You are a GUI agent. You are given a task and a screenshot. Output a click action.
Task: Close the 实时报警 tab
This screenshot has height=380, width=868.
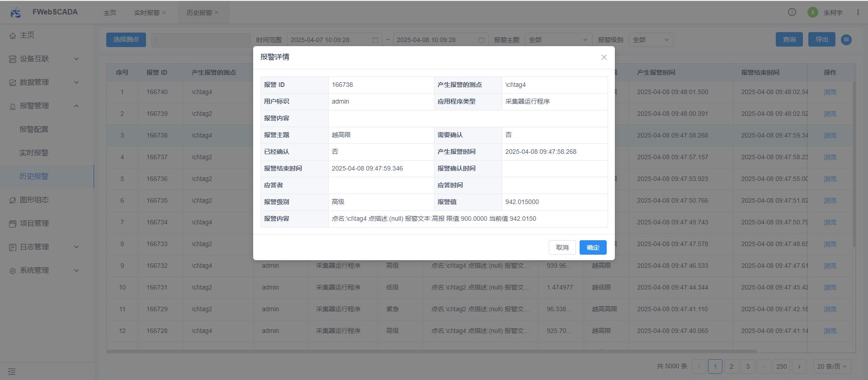(x=164, y=12)
